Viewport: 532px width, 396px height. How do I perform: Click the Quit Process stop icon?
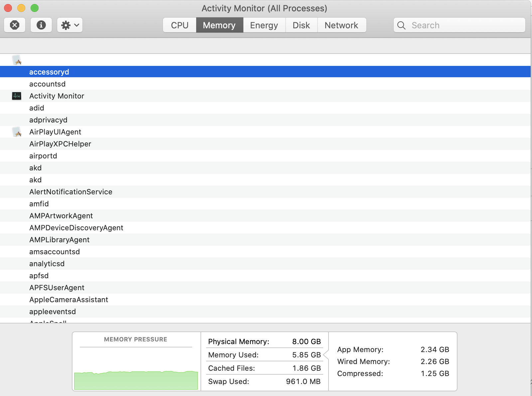coord(15,25)
